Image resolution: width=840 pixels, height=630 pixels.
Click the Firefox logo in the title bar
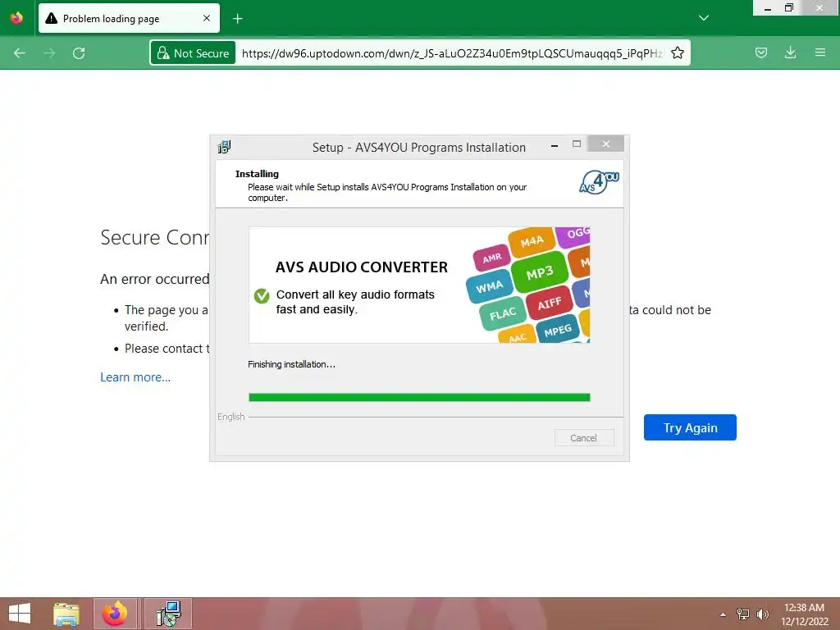(16, 18)
